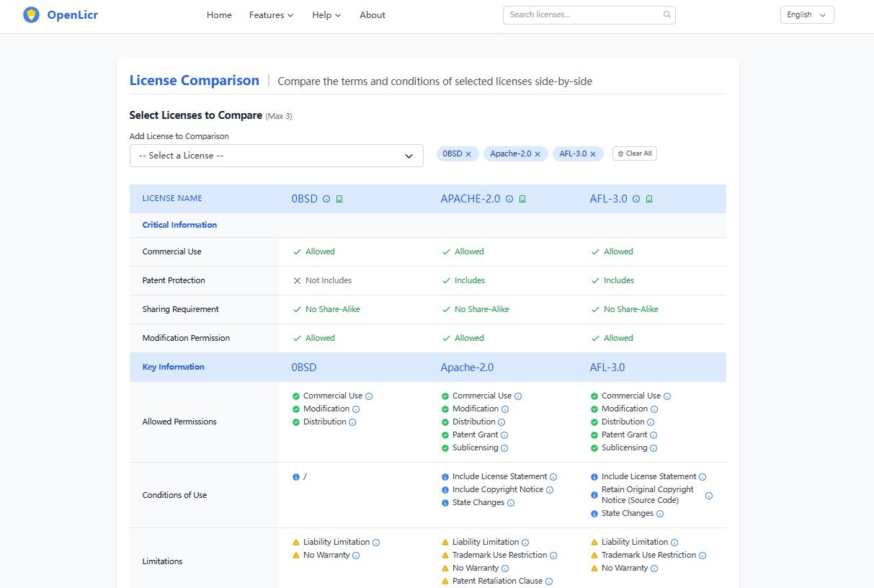Click the info icon beside Patent Retaliation Clause

549,582
